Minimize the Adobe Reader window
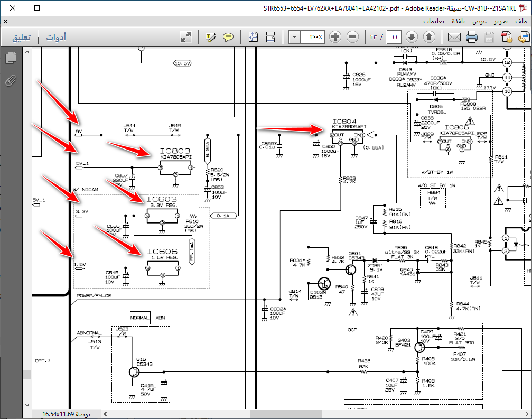The image size is (532, 419). point(61,8)
